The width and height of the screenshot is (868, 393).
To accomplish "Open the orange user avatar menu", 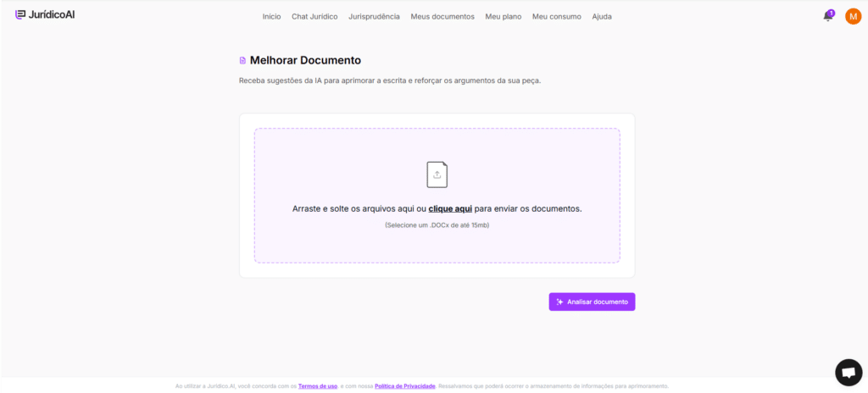I will click(x=853, y=16).
